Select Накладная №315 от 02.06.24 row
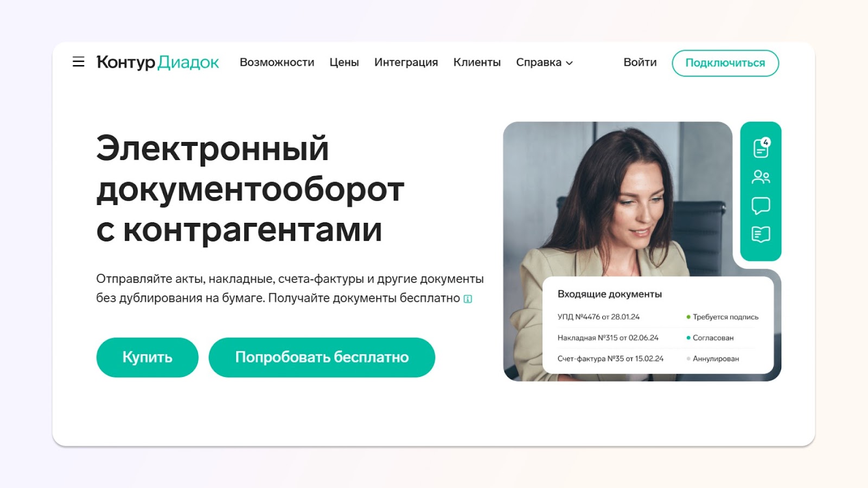The width and height of the screenshot is (868, 488). coord(658,338)
